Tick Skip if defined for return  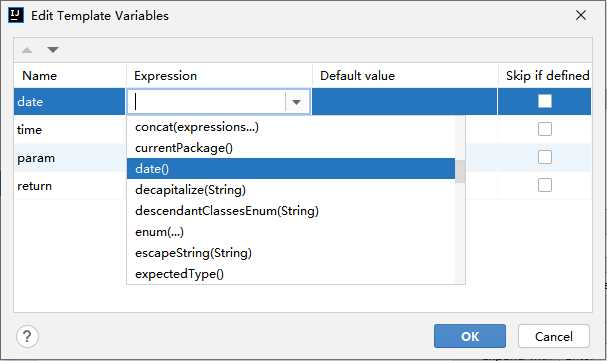(x=545, y=185)
